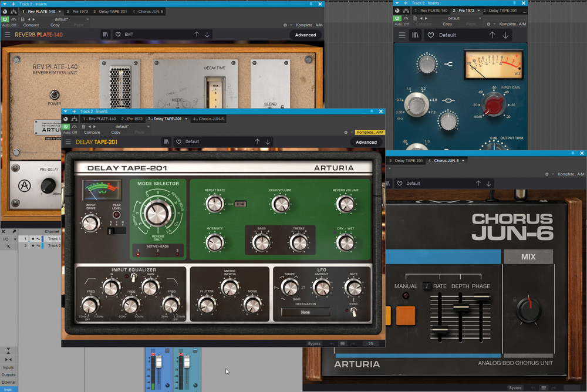Select the 2 - Pre 1973 tab in Reverb window

[x=79, y=11]
